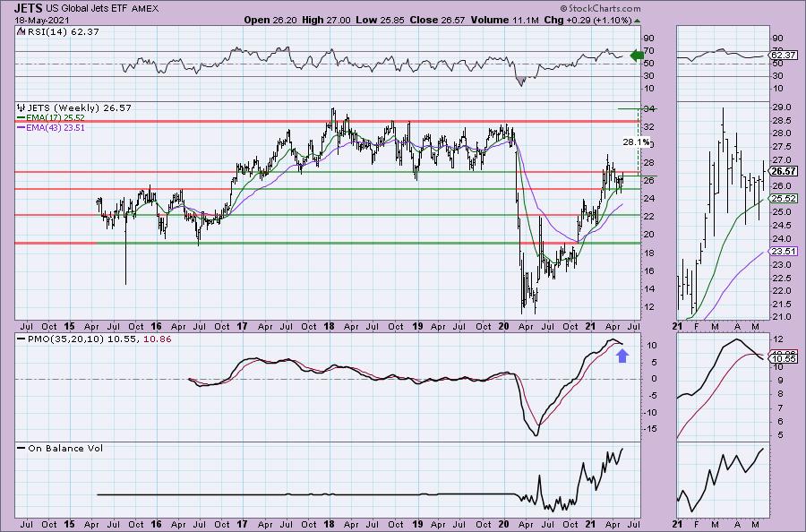Viewport: 806px width, 532px height.
Task: Click the Chg +0.29 (+1.10%) value
Action: [x=587, y=20]
